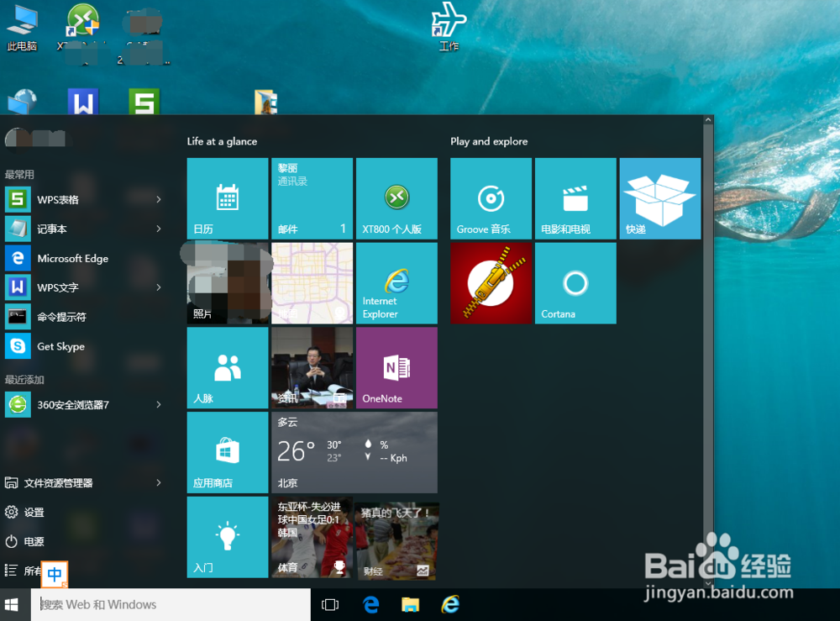Open the 日历 calendar tile

click(x=227, y=198)
